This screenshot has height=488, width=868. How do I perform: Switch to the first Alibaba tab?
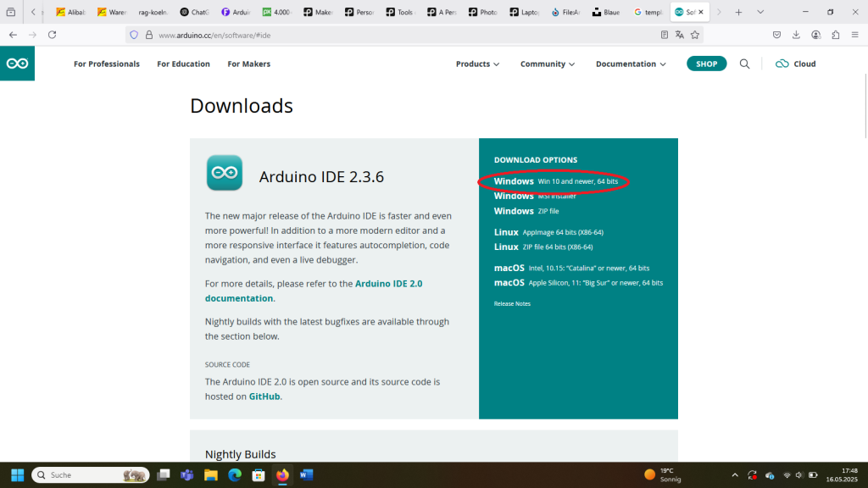[71, 12]
